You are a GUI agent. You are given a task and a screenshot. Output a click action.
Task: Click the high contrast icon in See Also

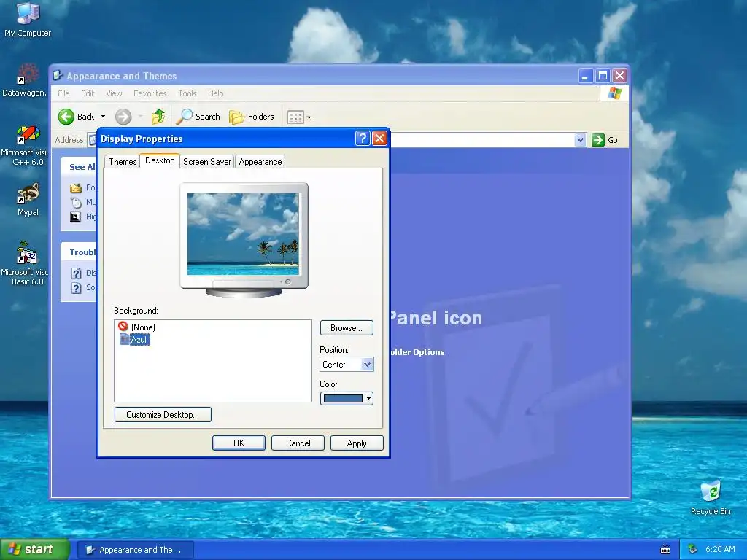(75, 217)
